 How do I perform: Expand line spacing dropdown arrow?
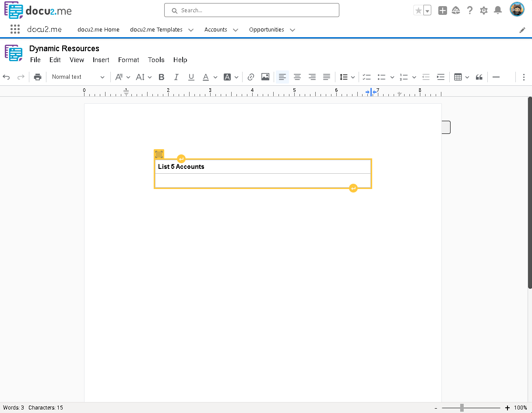point(353,77)
